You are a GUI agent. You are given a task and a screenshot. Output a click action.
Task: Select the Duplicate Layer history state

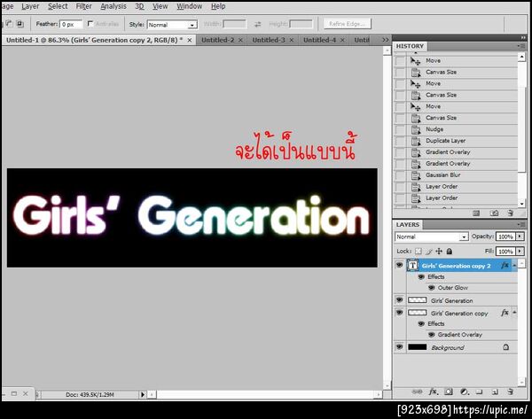click(x=456, y=141)
